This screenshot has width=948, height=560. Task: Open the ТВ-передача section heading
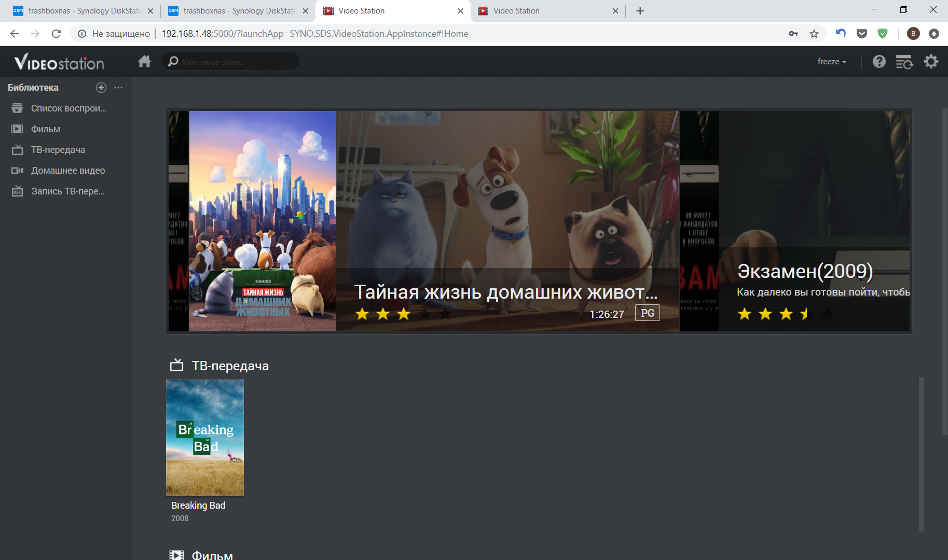pos(230,366)
